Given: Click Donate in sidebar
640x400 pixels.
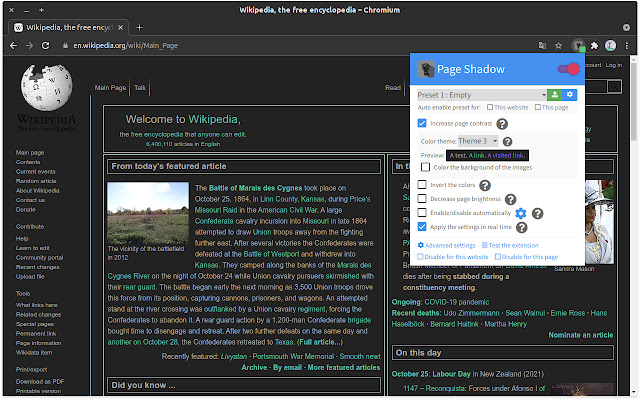Looking at the screenshot, I should [x=25, y=209].
